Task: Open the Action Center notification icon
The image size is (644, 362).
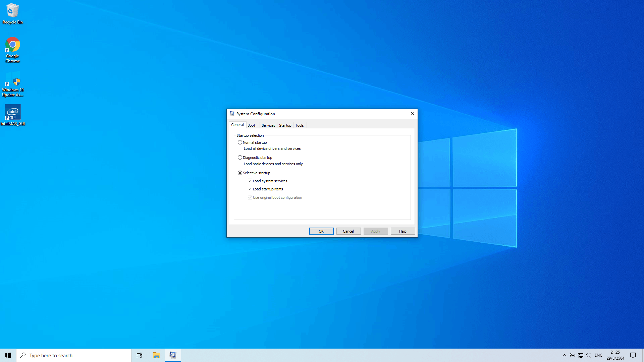Action: tap(633, 355)
